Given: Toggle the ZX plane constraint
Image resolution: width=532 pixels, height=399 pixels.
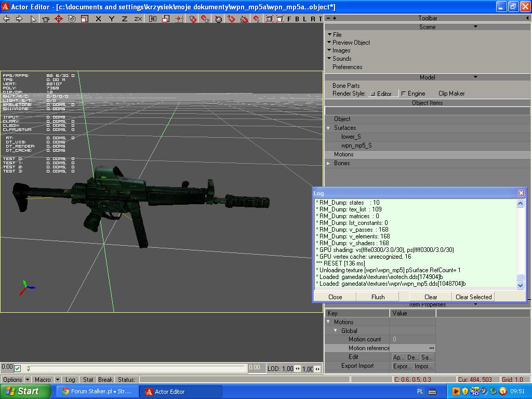Looking at the screenshot, I should pos(138,19).
